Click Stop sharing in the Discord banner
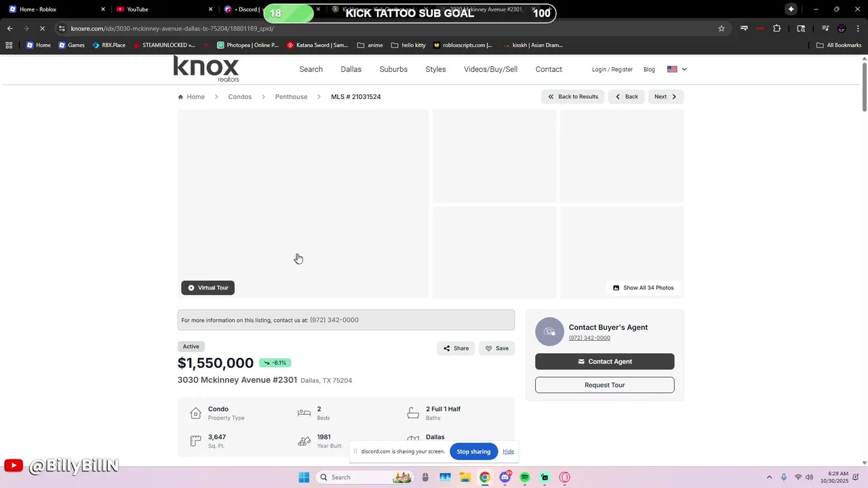The height and width of the screenshot is (488, 868). [x=473, y=451]
